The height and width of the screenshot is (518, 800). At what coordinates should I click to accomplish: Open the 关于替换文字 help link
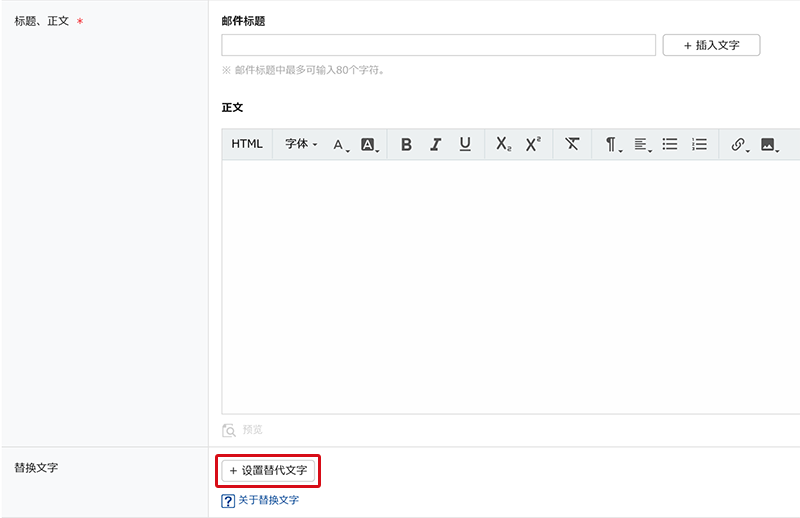coord(268,500)
